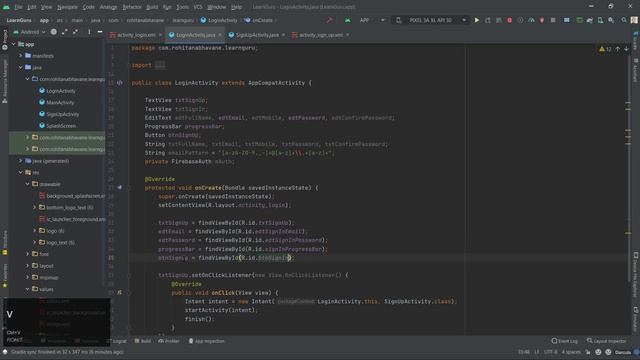Toggle the Structure sidebar tab
This screenshot has width=640, height=360.
(x=4, y=243)
